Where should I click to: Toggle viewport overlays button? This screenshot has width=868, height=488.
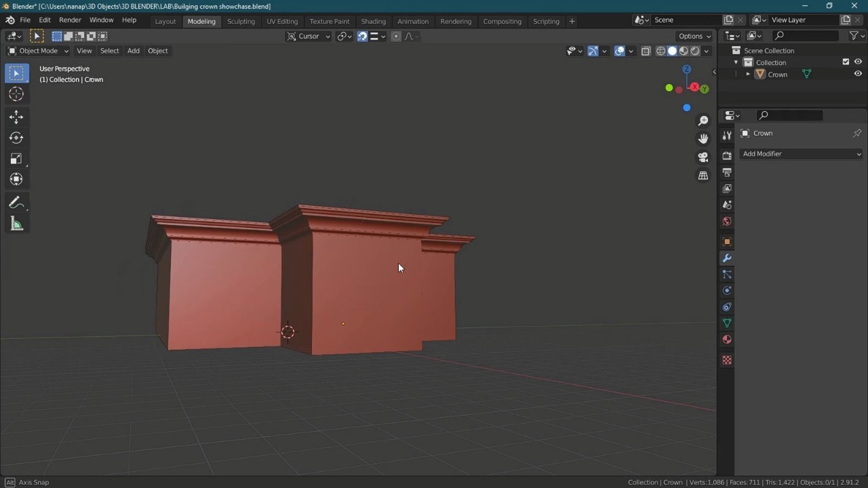(x=620, y=51)
